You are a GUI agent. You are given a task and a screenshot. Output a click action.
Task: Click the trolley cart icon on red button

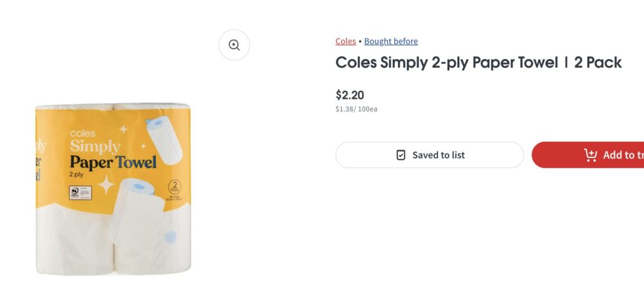pos(590,155)
